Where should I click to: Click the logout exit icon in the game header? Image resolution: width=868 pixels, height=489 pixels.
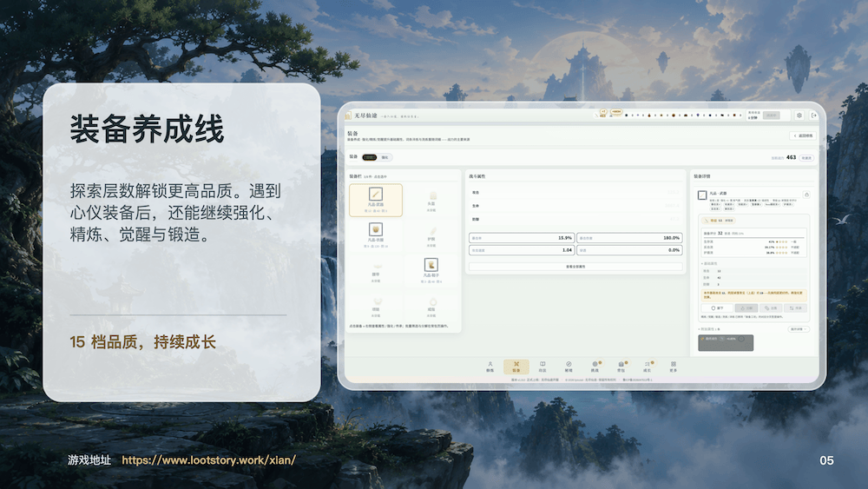click(x=814, y=116)
